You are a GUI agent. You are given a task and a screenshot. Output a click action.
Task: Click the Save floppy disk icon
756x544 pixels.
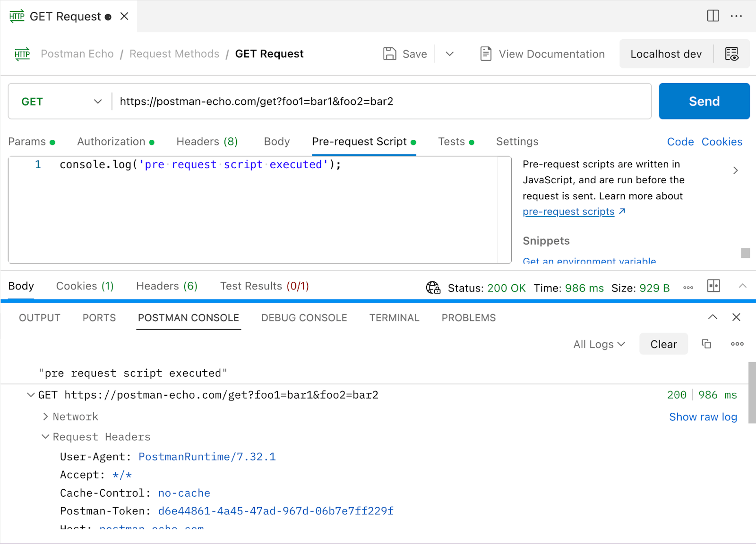click(x=389, y=54)
